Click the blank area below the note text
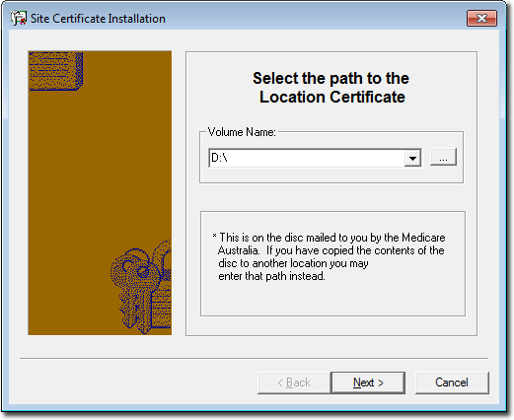This screenshot has height=420, width=514. pyautogui.click(x=332, y=299)
